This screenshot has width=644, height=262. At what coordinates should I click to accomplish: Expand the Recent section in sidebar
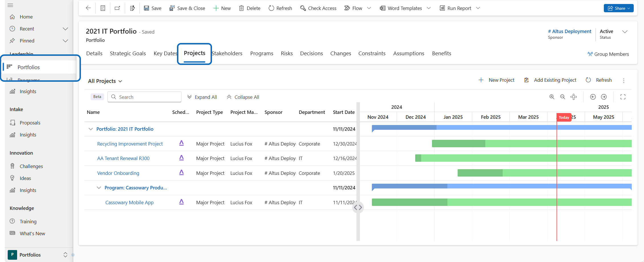[65, 29]
